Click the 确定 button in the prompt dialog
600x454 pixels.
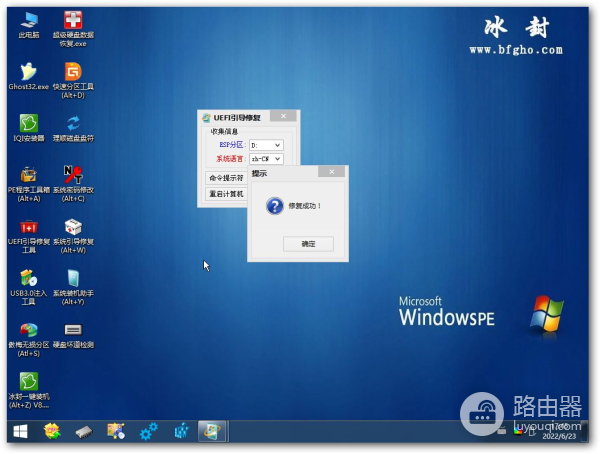pyautogui.click(x=308, y=244)
